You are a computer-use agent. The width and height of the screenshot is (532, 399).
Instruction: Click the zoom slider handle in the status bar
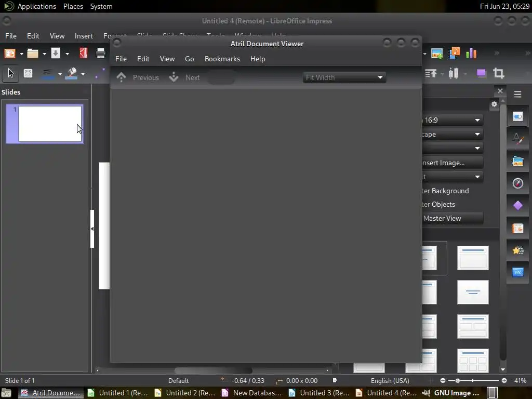click(x=457, y=381)
